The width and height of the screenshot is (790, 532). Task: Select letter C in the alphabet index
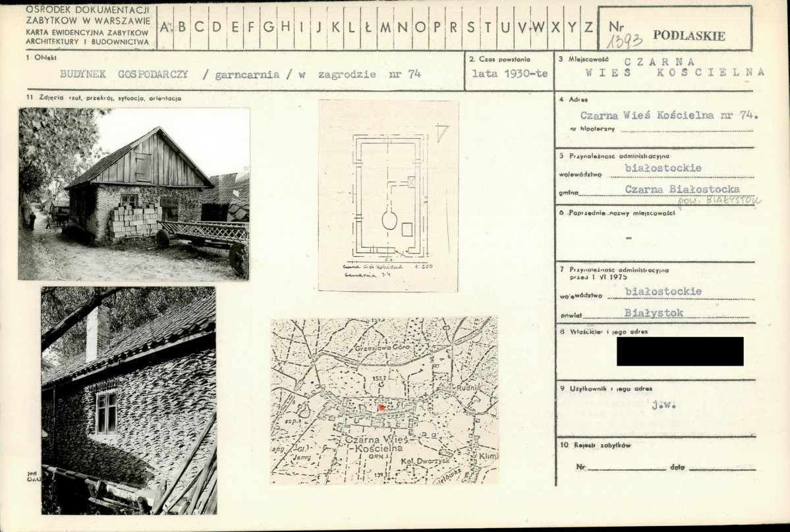199,27
